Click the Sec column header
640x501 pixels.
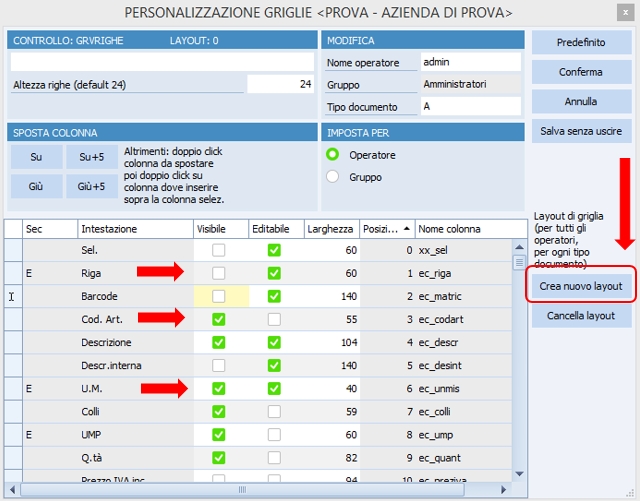50,229
